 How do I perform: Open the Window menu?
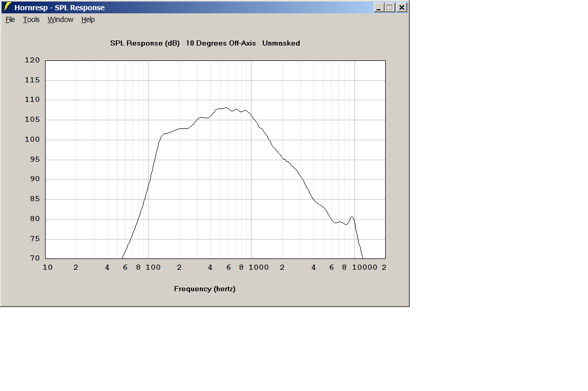click(60, 19)
